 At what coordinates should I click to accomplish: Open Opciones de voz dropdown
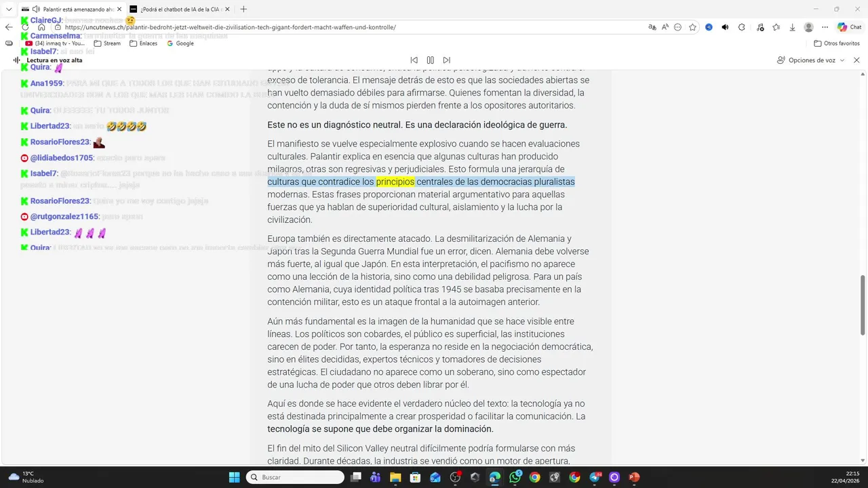point(811,60)
